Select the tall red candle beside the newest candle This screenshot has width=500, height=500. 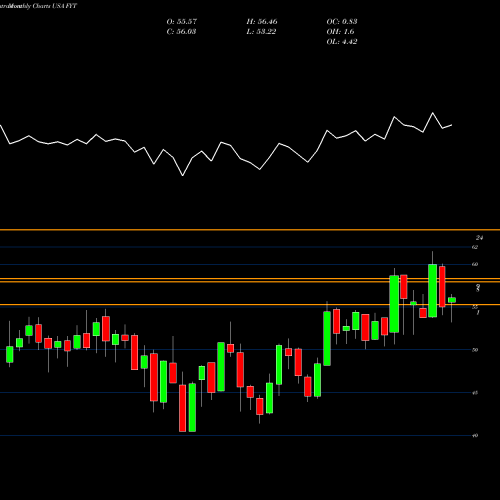[x=442, y=287]
